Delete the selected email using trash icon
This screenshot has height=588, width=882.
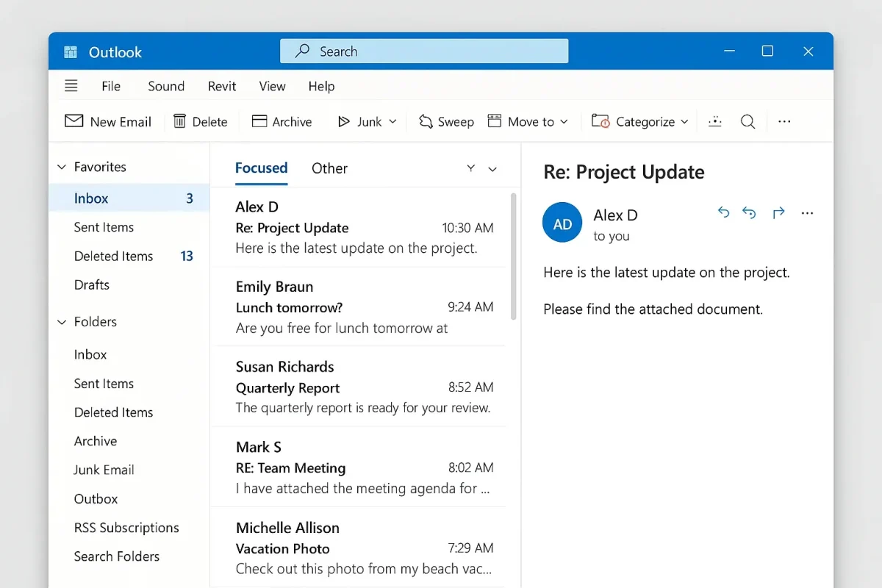(179, 121)
